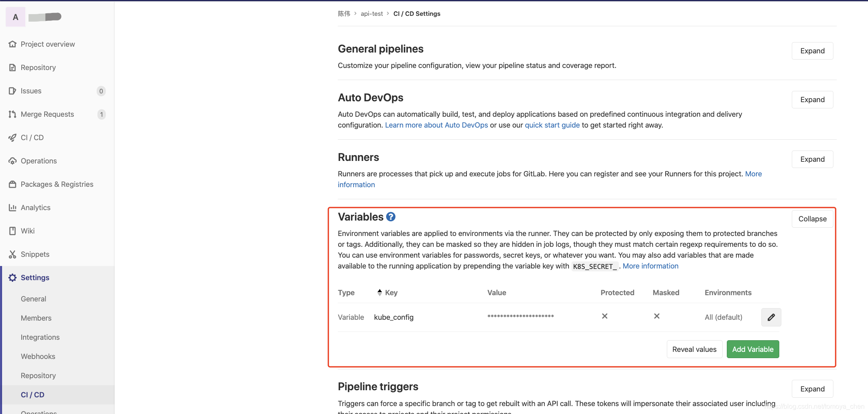Expand the General pipelines section
Screen dimensions: 868x414
pos(813,51)
